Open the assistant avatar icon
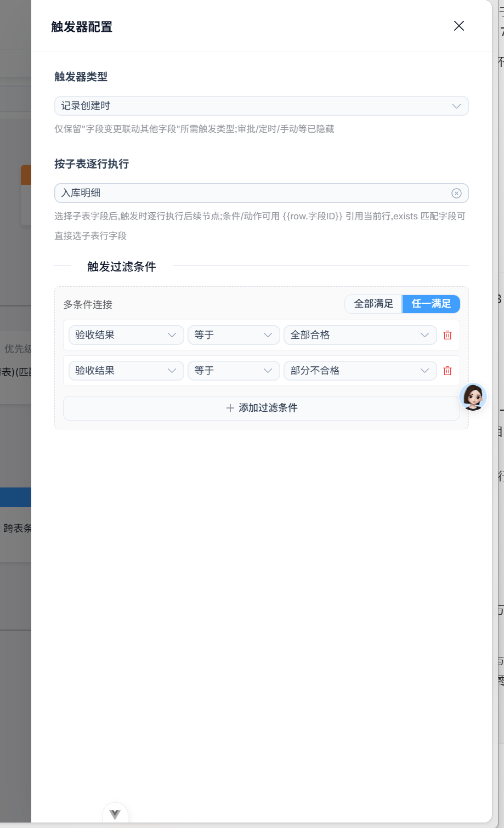Screen dimensions: 504x828 [x=473, y=396]
